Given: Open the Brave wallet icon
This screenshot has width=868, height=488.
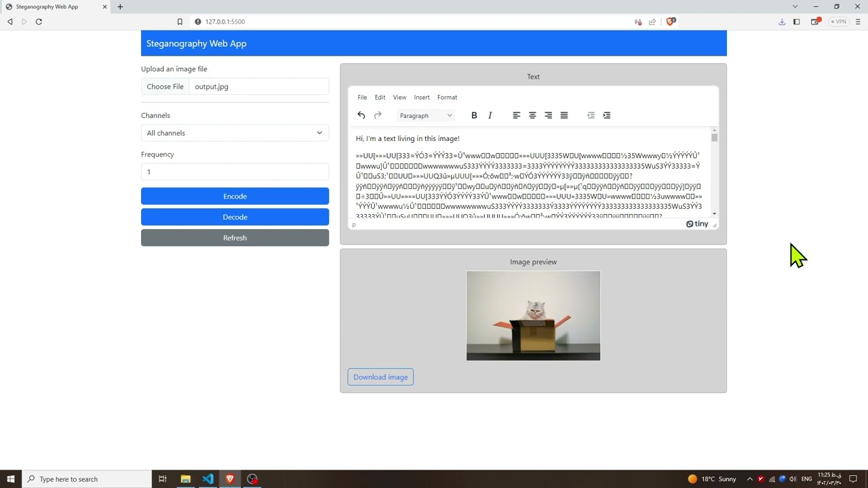Looking at the screenshot, I should [816, 22].
